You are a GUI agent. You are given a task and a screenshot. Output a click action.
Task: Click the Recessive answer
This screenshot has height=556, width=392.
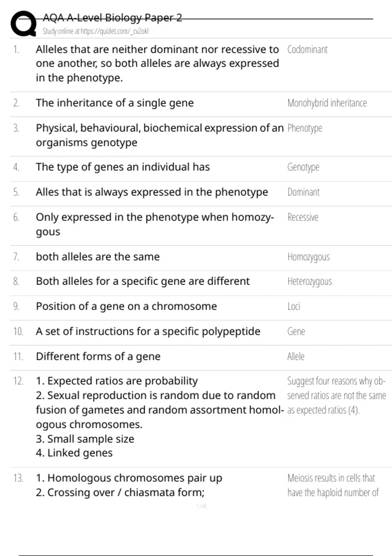click(x=303, y=217)
